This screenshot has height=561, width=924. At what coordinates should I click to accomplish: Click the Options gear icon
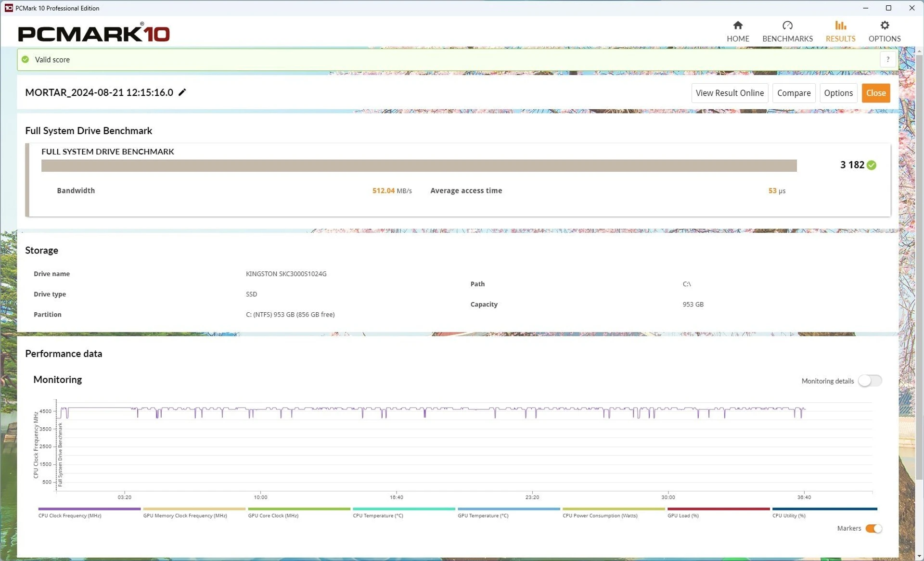click(885, 25)
